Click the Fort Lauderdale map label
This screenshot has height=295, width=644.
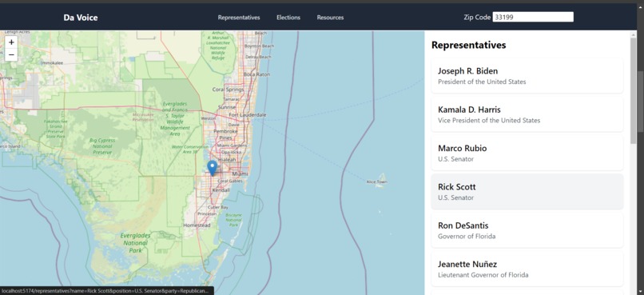point(247,114)
